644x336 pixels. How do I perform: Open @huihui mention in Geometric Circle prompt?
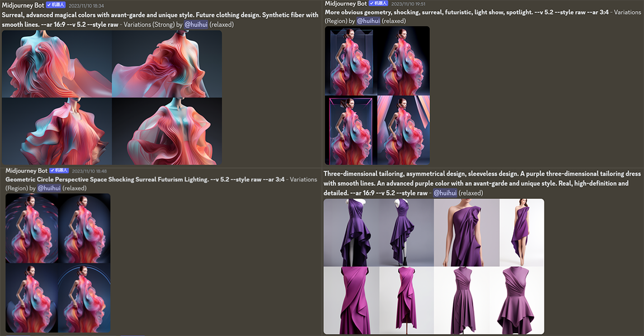click(x=49, y=188)
